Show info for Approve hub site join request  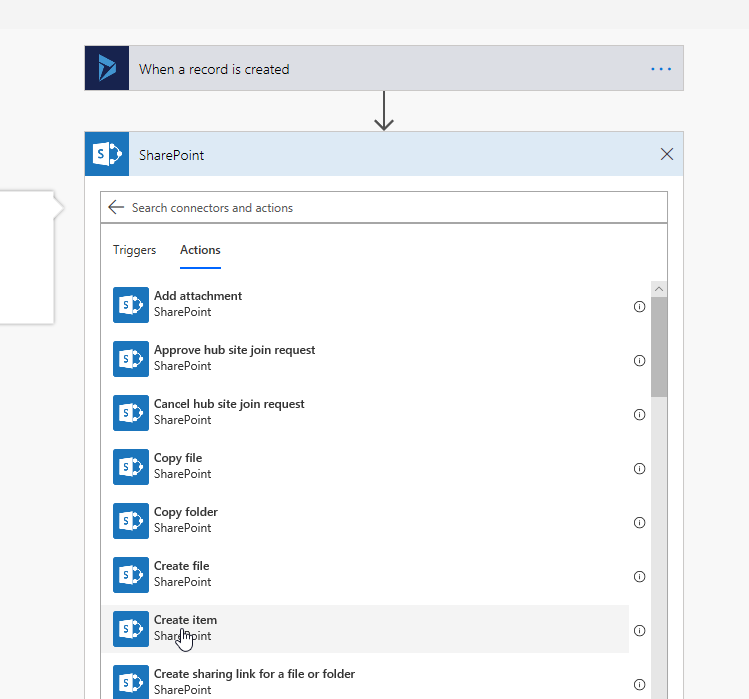click(639, 360)
